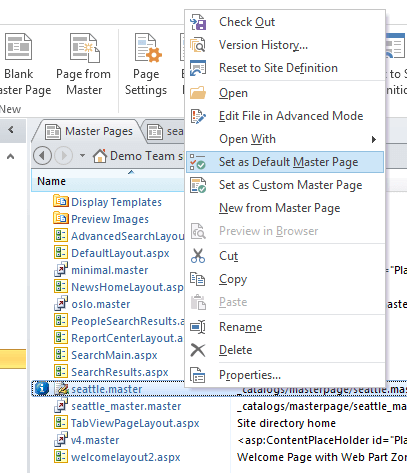
Task: Open the Display Templates folder
Action: [116, 202]
